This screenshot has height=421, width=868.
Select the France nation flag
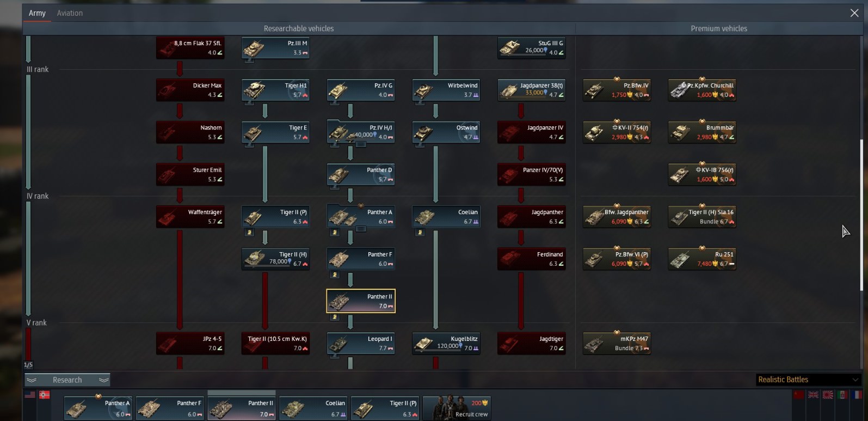tap(857, 395)
